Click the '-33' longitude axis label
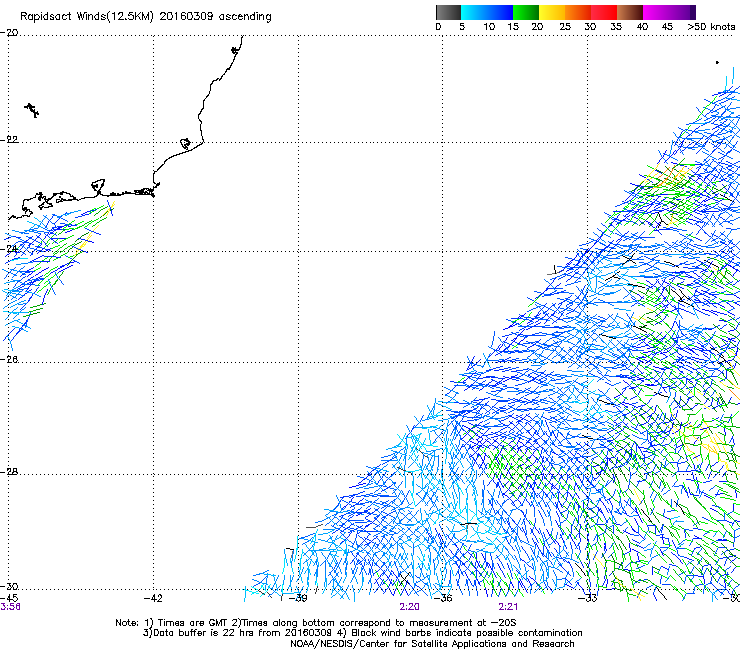 [x=588, y=598]
